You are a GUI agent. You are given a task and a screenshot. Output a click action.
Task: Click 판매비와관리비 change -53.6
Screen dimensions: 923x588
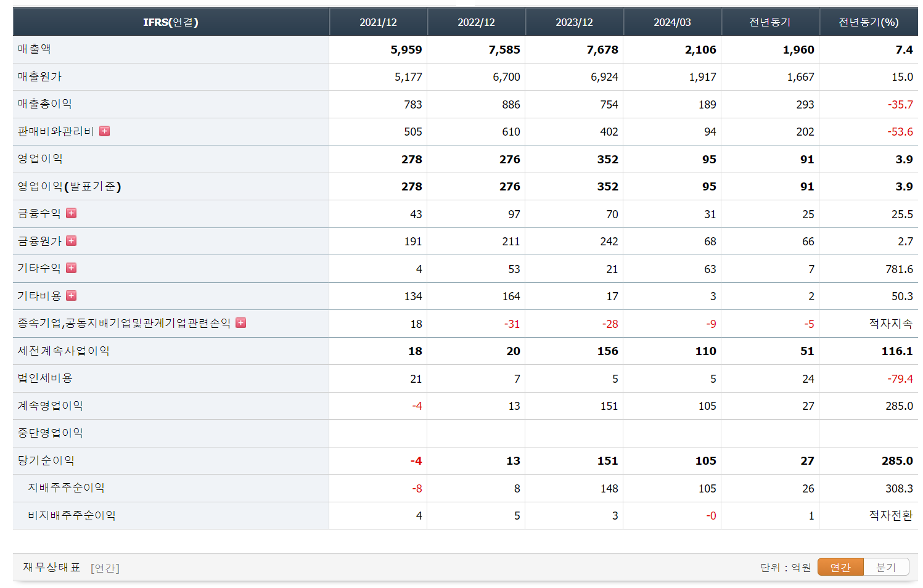[x=900, y=131]
